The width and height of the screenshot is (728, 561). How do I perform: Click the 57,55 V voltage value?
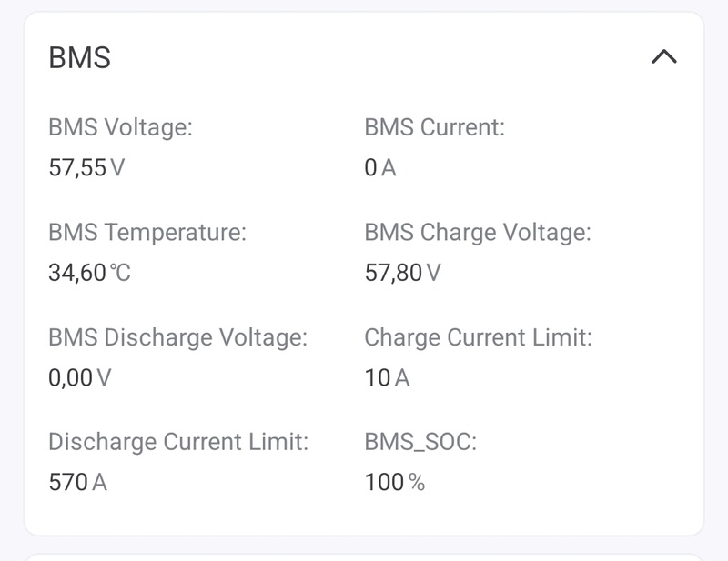coord(86,167)
